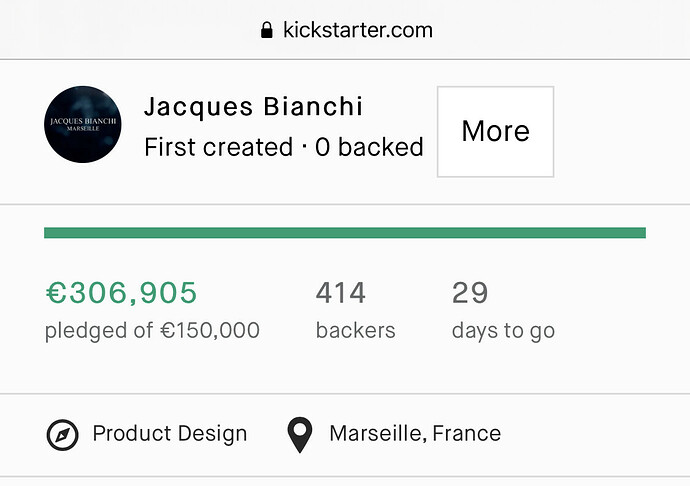The height and width of the screenshot is (486, 690).
Task: Open the kickstarter.com address field
Action: pos(347,30)
